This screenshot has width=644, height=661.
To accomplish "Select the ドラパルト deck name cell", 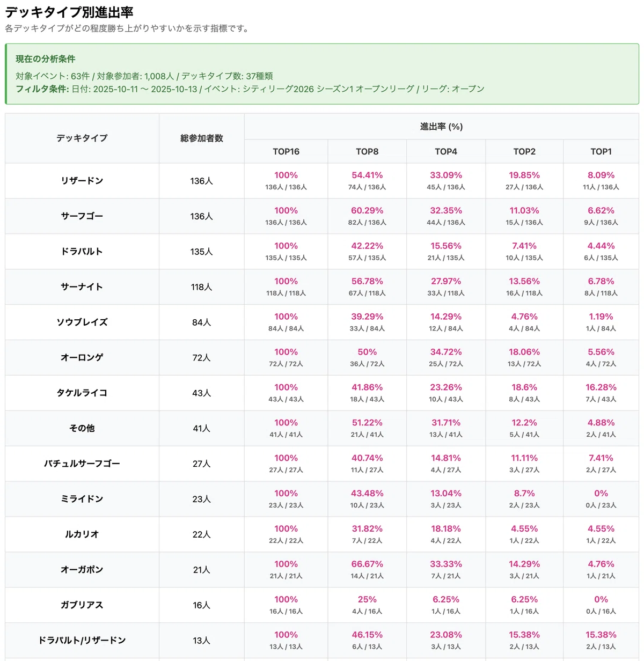I will point(82,252).
